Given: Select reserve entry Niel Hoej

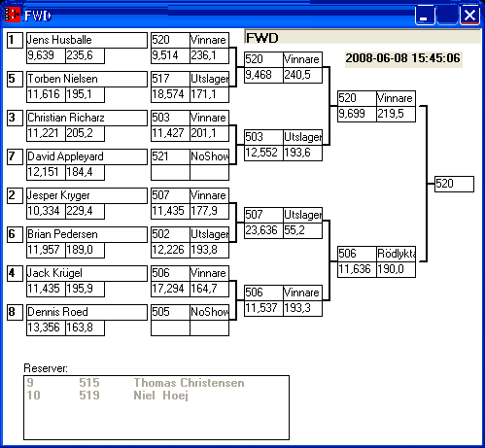Looking at the screenshot, I should [156, 396].
